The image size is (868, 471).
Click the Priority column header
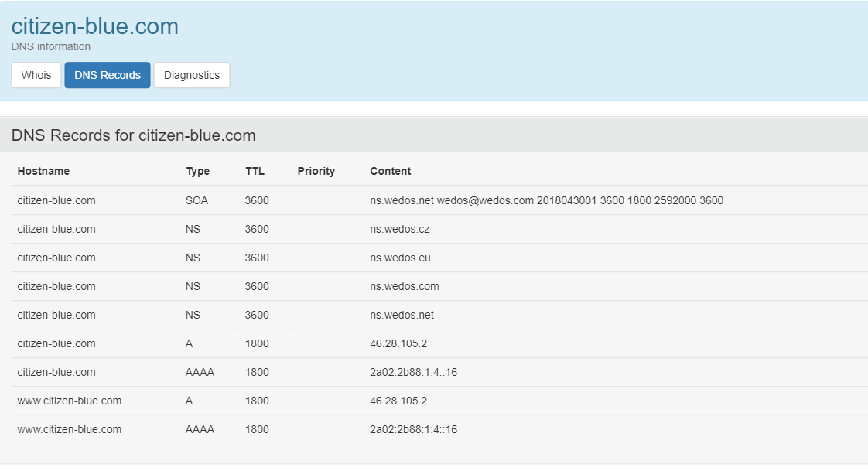click(x=316, y=171)
